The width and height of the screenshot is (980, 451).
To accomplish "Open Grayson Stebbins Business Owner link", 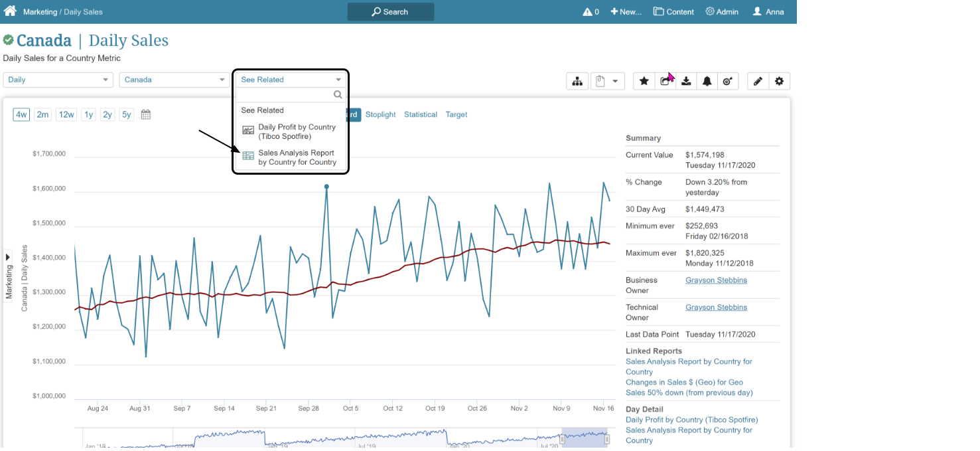I will 716,280.
